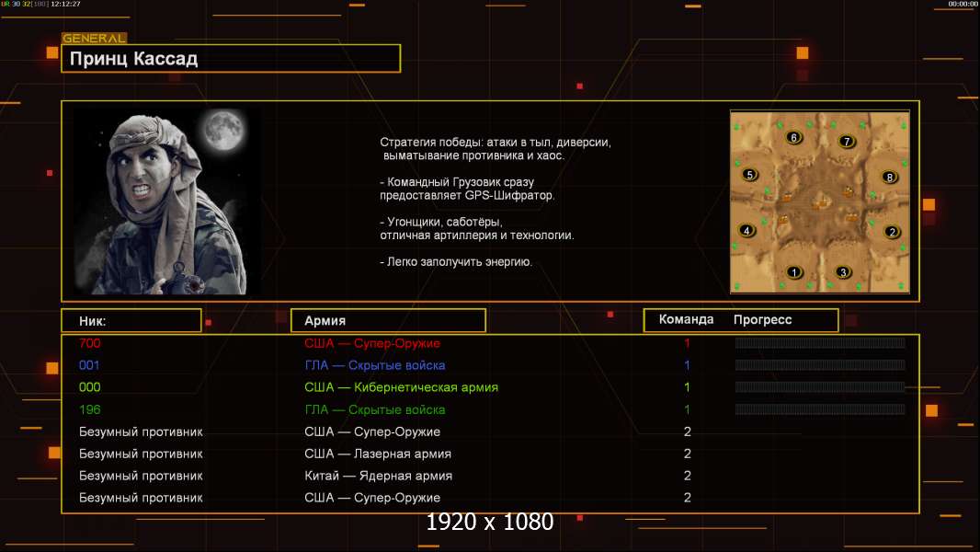Select start position 6 on the minimap

click(x=793, y=137)
